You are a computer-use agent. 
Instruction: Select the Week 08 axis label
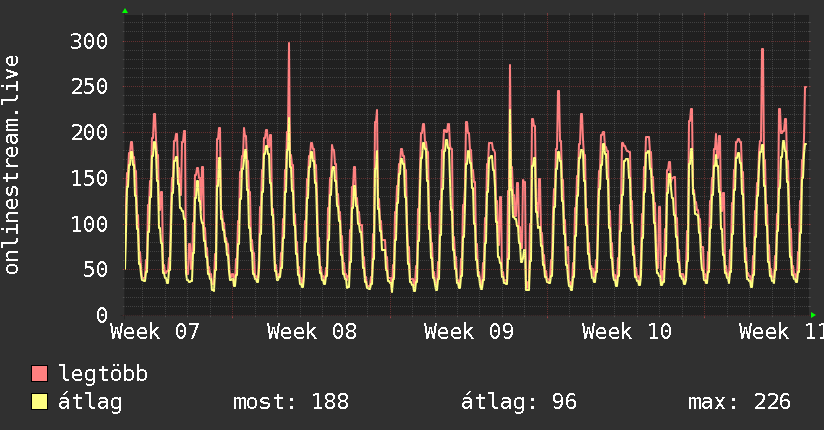click(x=312, y=331)
